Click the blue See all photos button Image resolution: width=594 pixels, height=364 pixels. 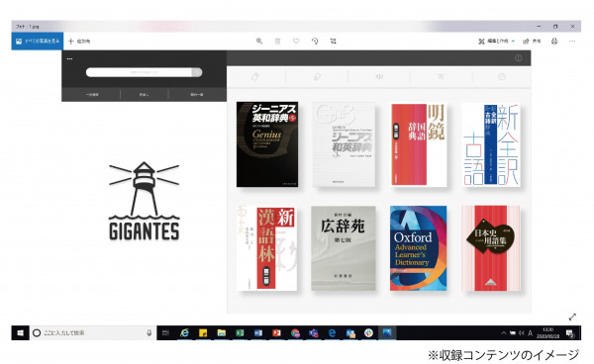38,41
